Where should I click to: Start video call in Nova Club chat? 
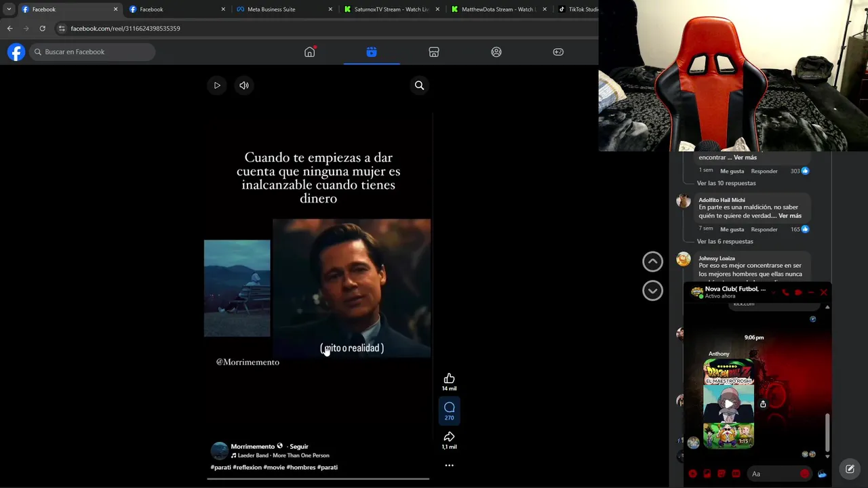[x=798, y=292]
